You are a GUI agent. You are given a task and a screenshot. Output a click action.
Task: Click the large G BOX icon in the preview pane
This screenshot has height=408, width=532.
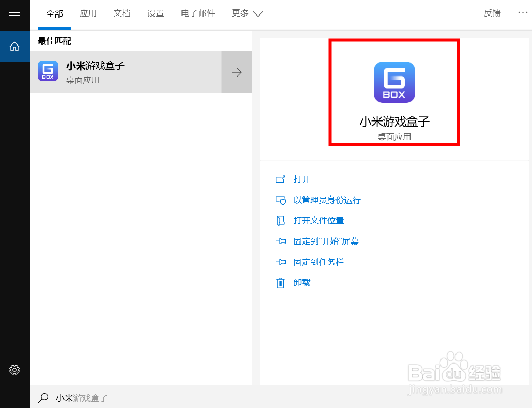[x=394, y=82]
